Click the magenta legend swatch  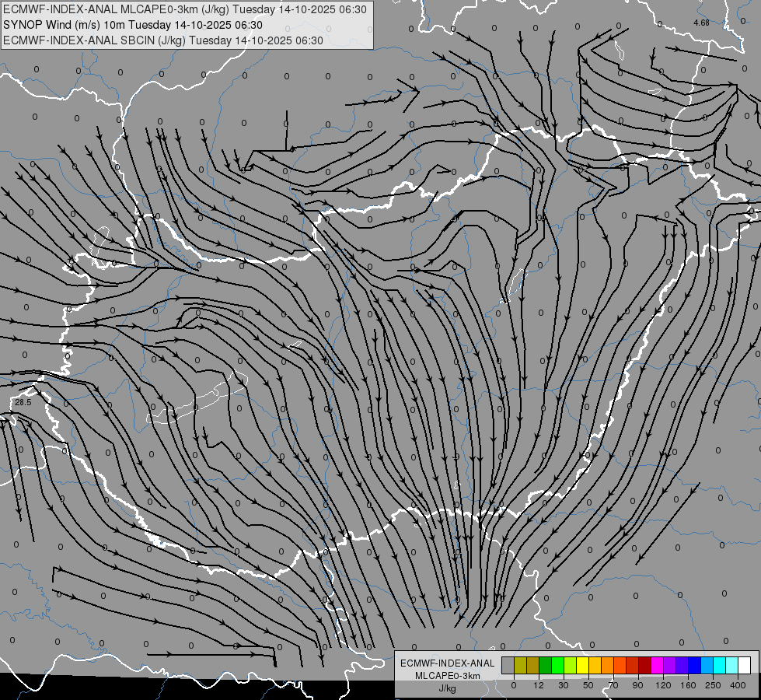(x=657, y=665)
